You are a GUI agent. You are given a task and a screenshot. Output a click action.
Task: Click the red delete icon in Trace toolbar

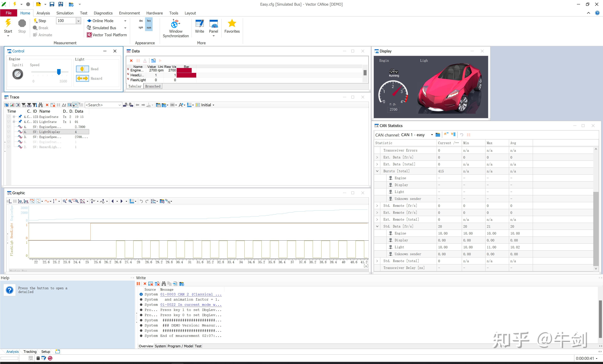pyautogui.click(x=47, y=105)
